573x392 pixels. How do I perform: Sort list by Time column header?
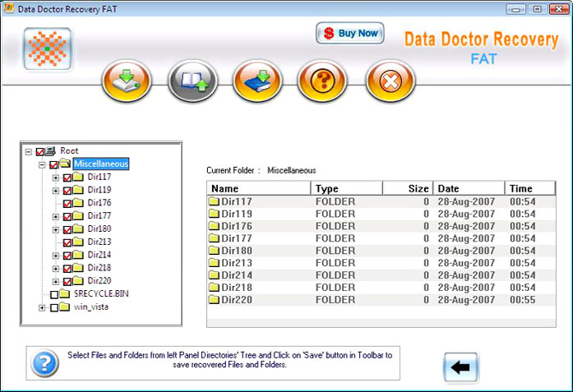[530, 188]
